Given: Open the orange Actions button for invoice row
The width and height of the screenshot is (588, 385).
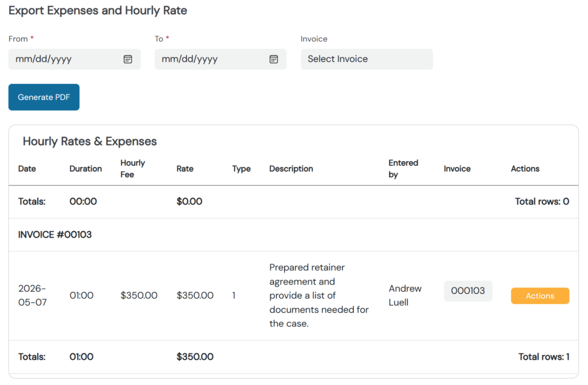Looking at the screenshot, I should 540,296.
